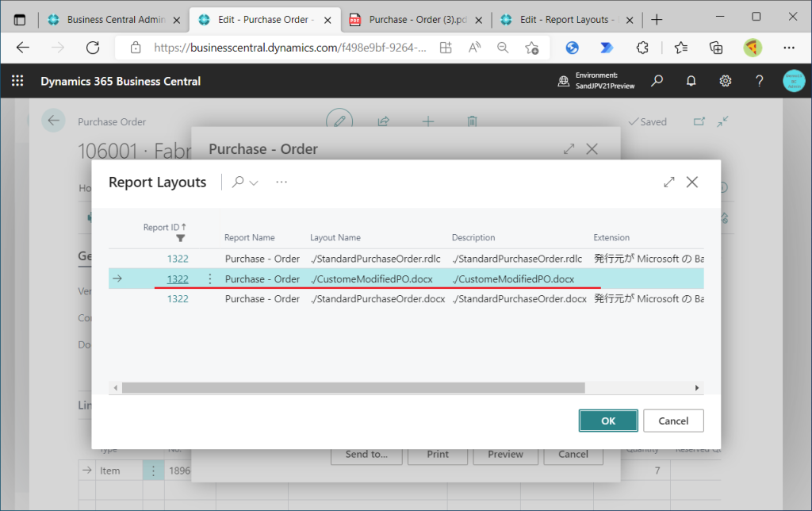Viewport: 812px width, 511px height.
Task: Click the Description column header
Action: pyautogui.click(x=473, y=237)
